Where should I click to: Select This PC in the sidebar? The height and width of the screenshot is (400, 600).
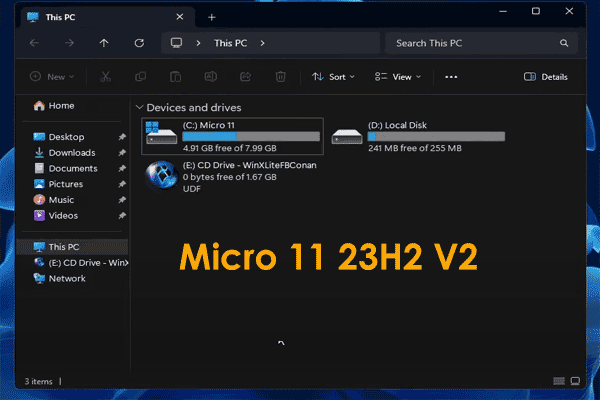[73, 247]
